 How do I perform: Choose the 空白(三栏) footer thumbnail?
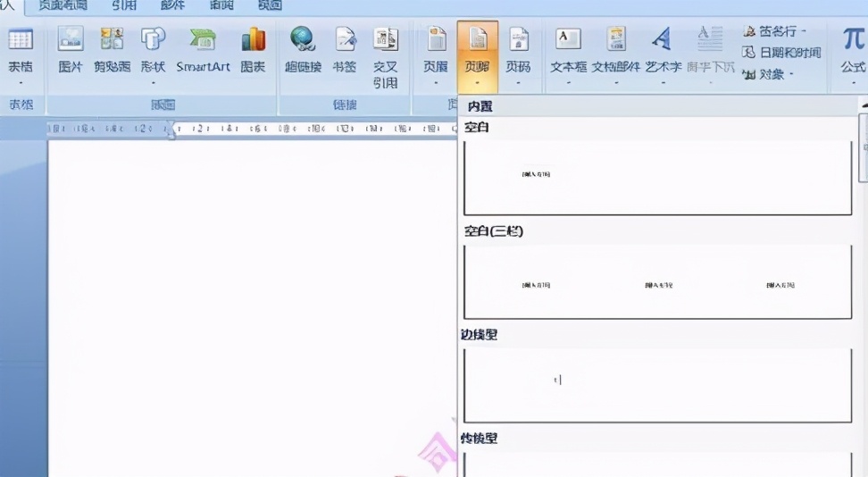(x=657, y=281)
